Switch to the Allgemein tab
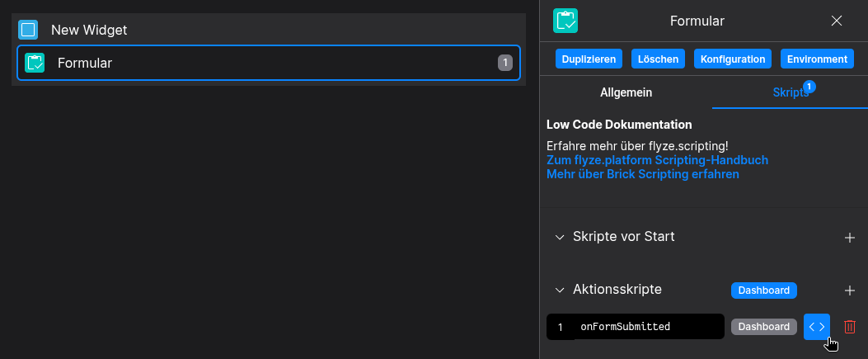The height and width of the screenshot is (359, 868). pyautogui.click(x=626, y=92)
